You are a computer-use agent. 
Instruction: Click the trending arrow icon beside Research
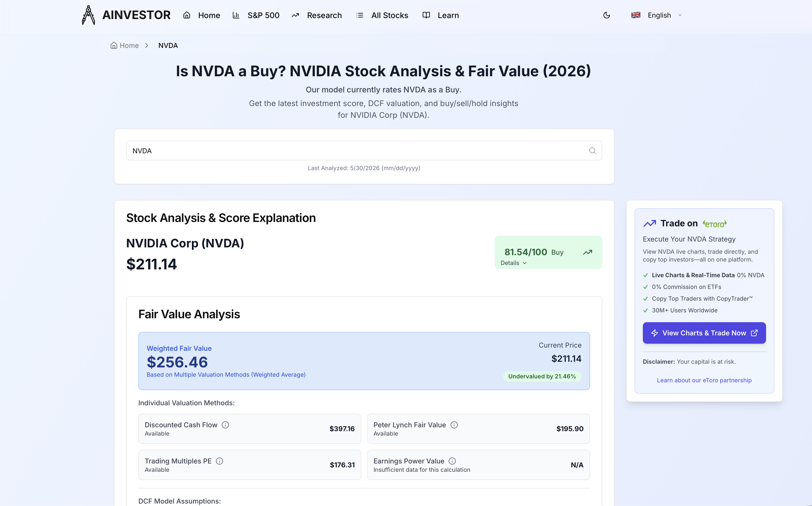(295, 15)
